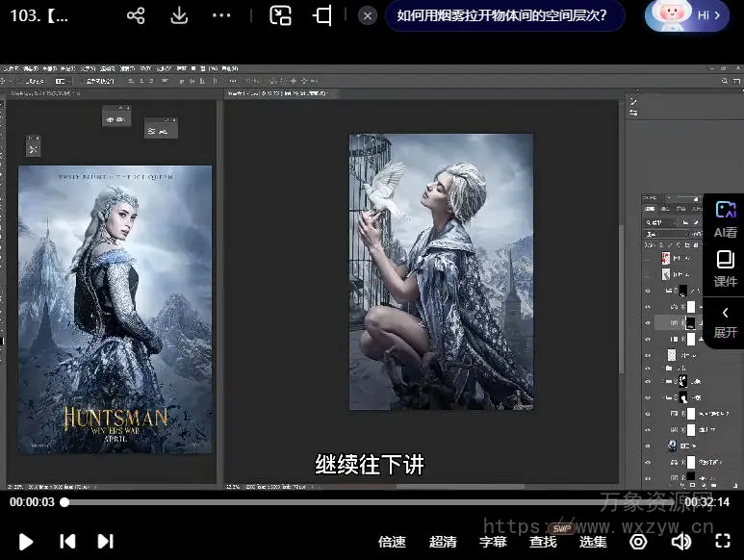This screenshot has height=560, width=744.
Task: Open the three-dot more options menu
Action: pos(221,15)
